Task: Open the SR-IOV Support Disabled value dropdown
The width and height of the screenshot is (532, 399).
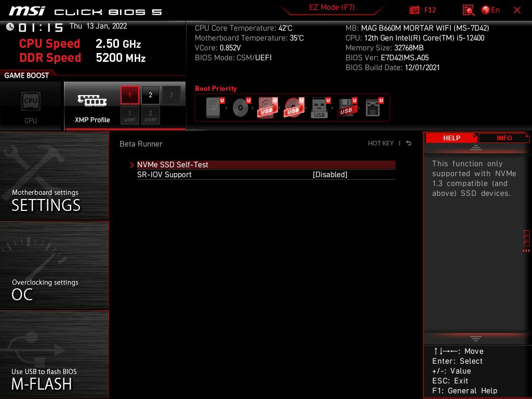Action: pyautogui.click(x=330, y=175)
